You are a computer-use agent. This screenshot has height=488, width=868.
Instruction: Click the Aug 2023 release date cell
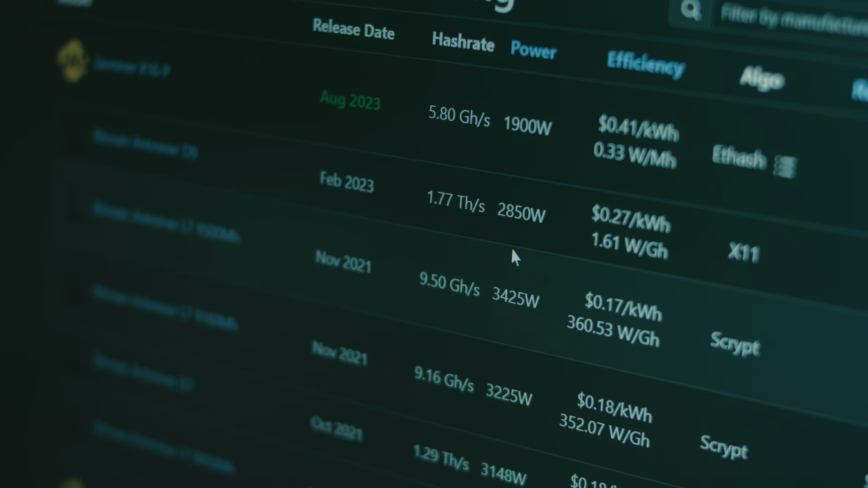(350, 100)
